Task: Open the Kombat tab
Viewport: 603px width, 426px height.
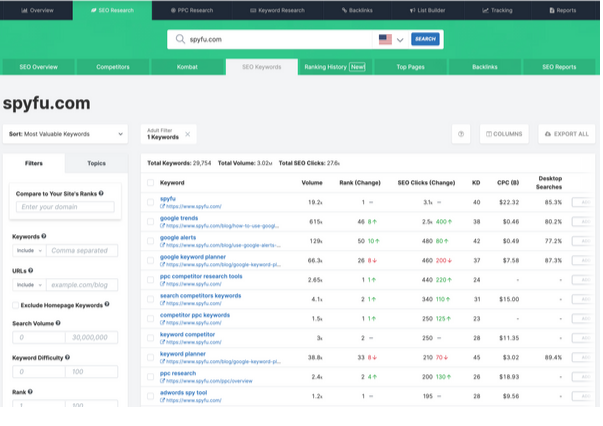Action: 187,67
